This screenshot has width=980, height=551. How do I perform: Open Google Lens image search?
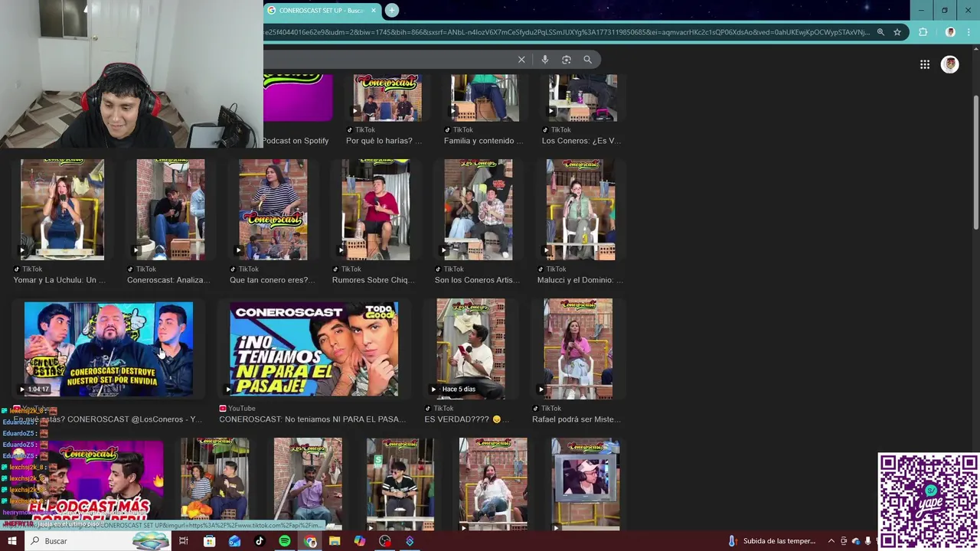pos(566,60)
